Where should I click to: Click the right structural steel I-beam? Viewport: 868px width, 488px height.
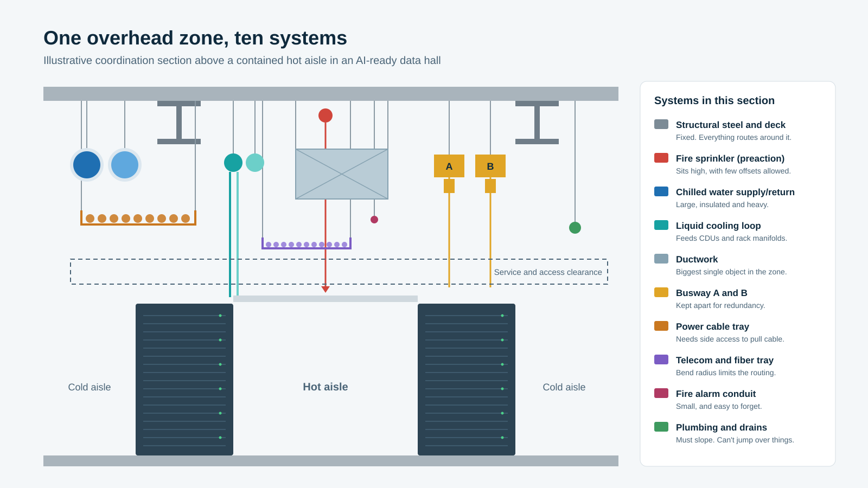(537, 123)
